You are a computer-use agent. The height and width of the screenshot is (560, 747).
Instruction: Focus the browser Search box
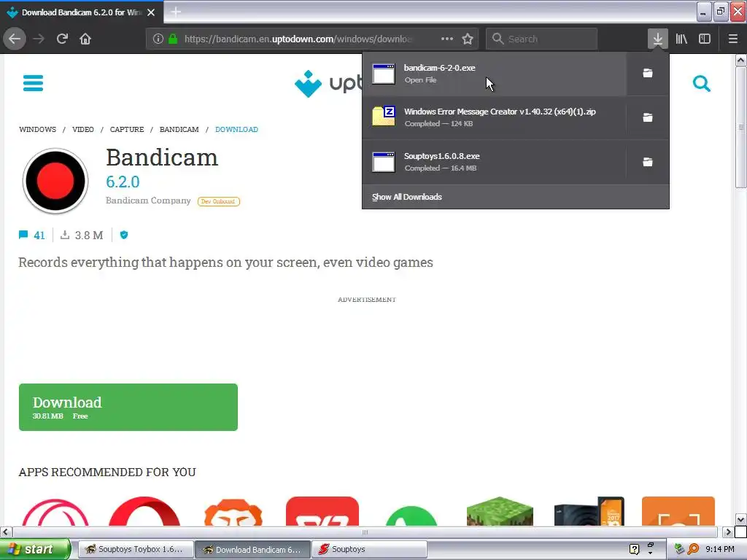542,39
